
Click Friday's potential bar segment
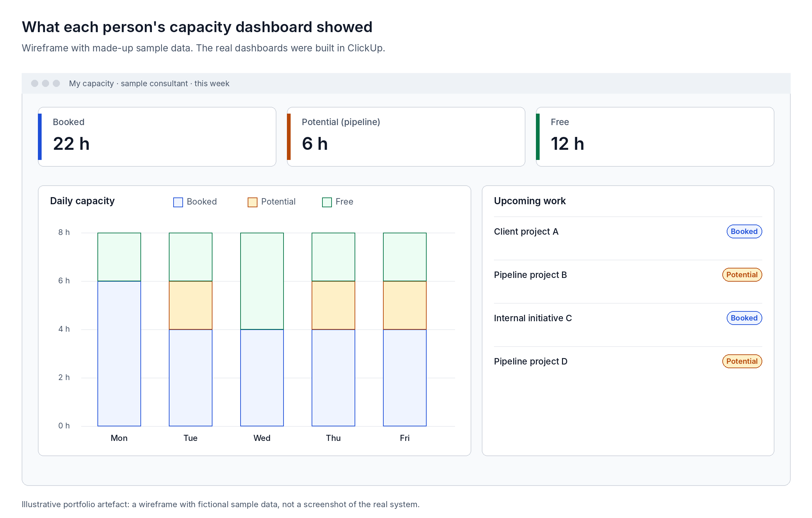pos(405,305)
